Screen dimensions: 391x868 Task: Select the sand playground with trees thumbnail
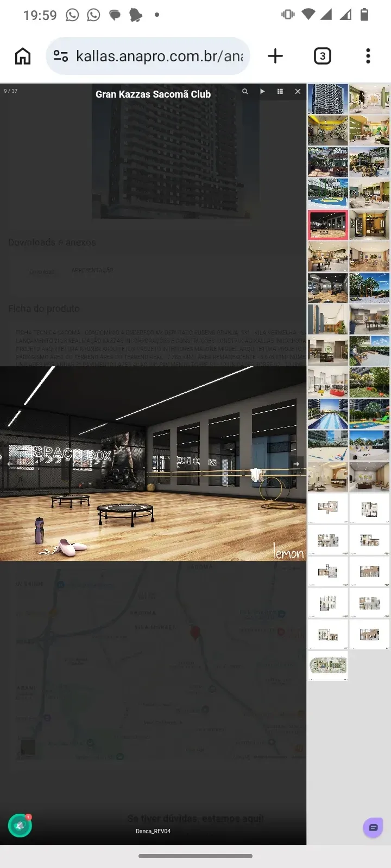click(x=369, y=288)
